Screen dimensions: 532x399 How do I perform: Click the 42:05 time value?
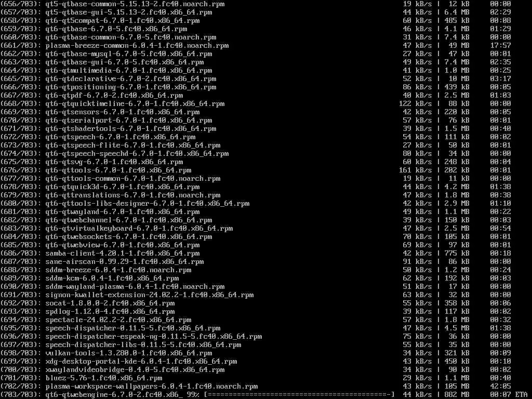pos(500,387)
